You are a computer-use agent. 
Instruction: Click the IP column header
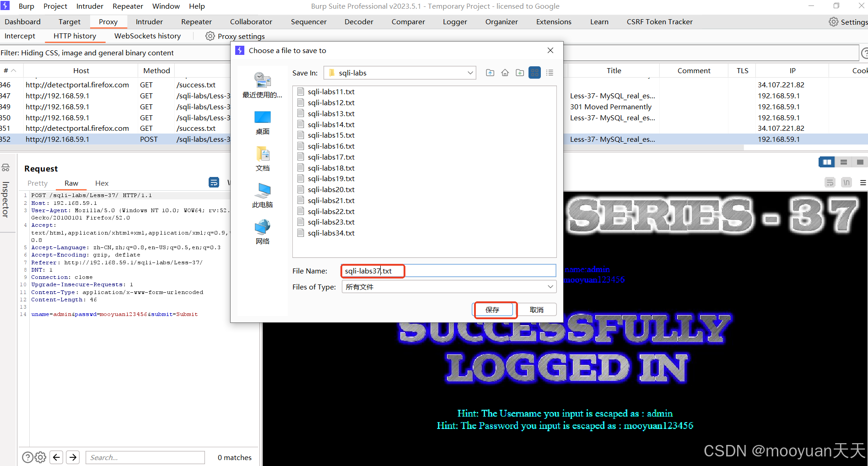pos(792,70)
